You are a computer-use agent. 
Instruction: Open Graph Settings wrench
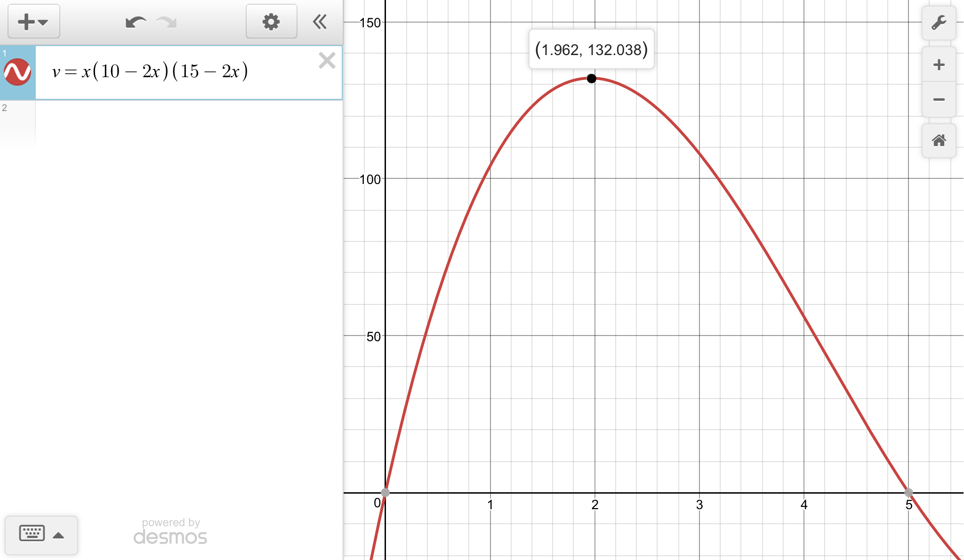tap(939, 23)
